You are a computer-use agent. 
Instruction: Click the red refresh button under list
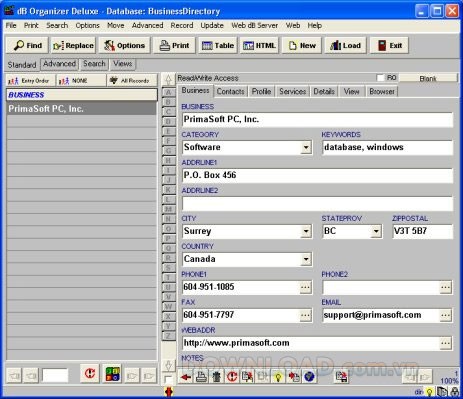(90, 373)
